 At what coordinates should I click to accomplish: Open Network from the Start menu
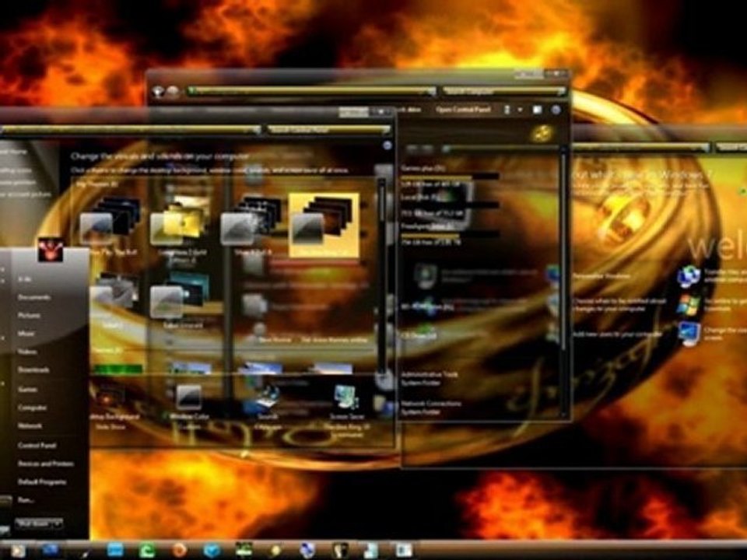[x=30, y=425]
